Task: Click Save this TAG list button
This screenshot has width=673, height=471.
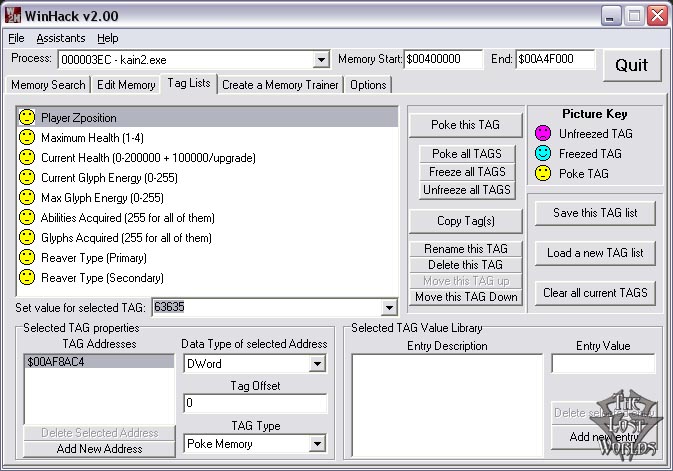Action: (595, 213)
